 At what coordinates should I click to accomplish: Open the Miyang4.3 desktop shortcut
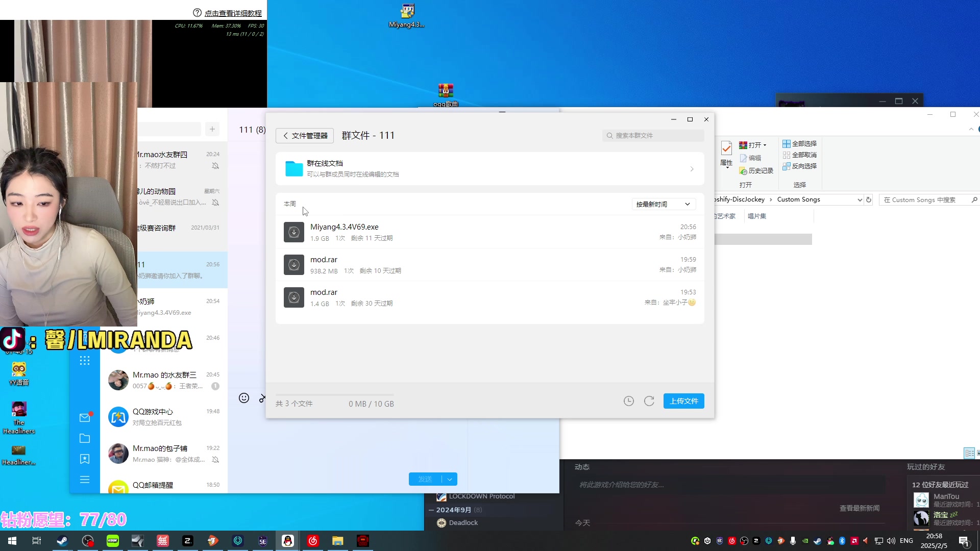407,16
